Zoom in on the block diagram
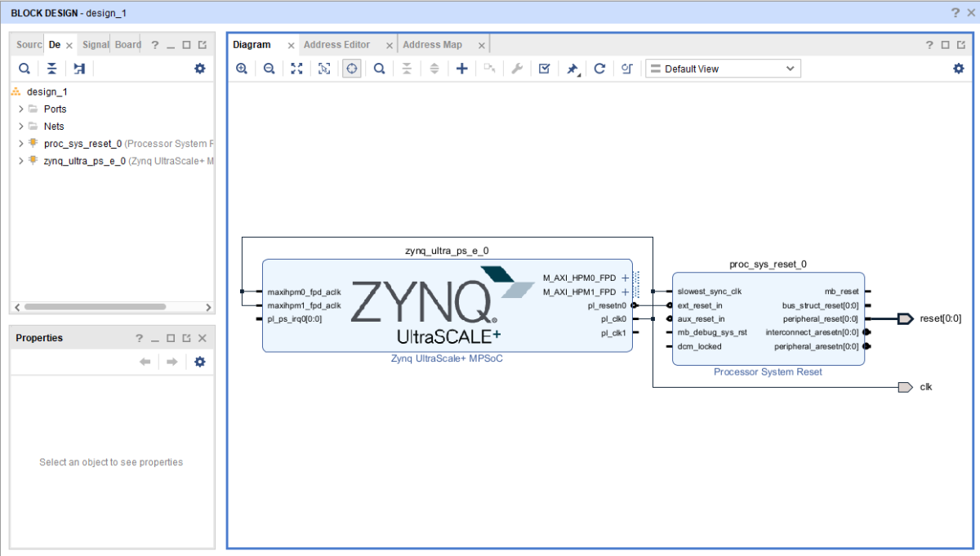 242,69
